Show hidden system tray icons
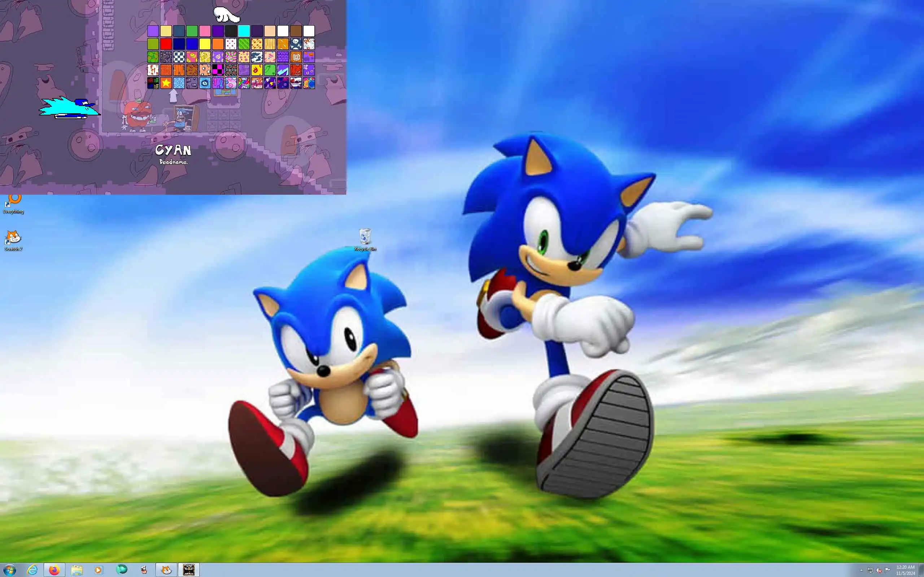Viewport: 924px width, 577px height. point(862,570)
